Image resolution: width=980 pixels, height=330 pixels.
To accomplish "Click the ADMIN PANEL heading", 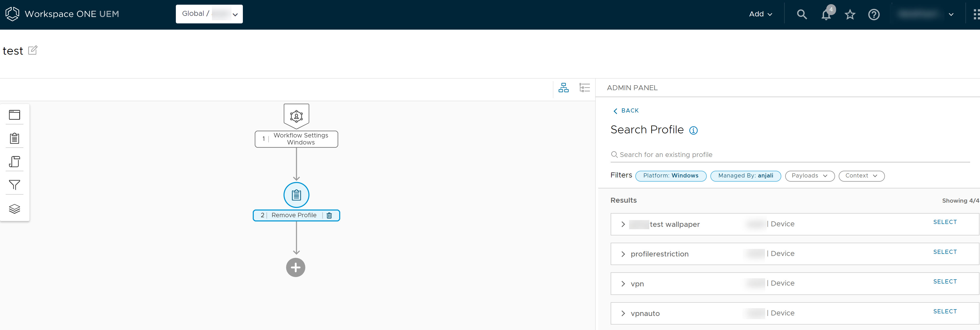I will [x=632, y=88].
